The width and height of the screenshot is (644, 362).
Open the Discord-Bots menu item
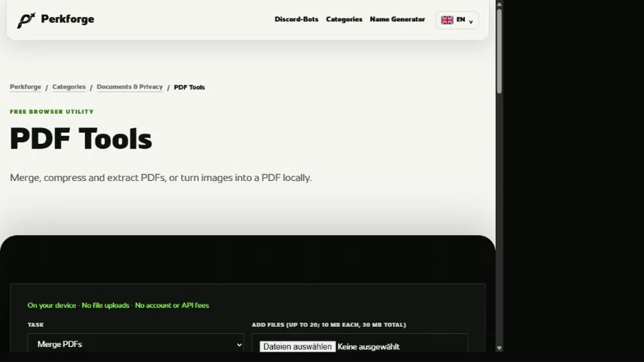click(296, 19)
